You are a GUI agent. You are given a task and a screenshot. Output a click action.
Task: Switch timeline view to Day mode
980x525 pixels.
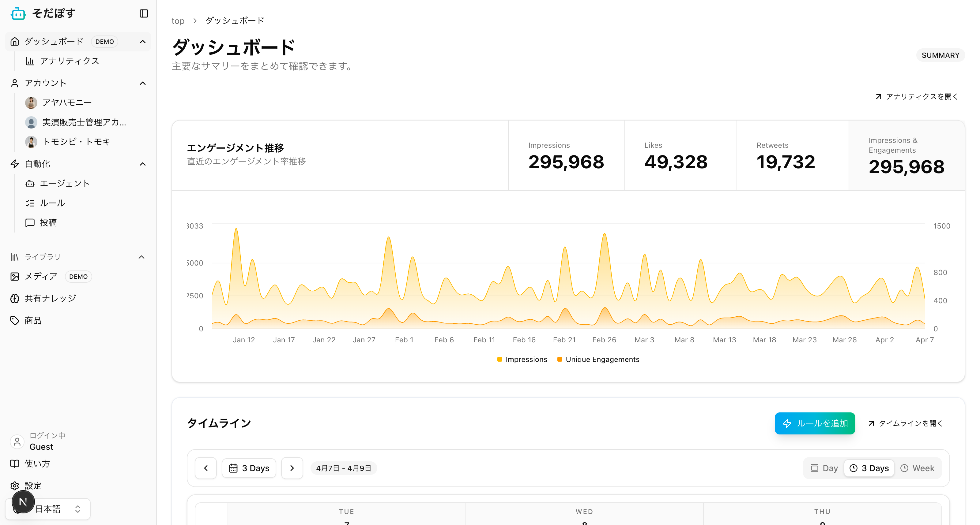pyautogui.click(x=823, y=468)
